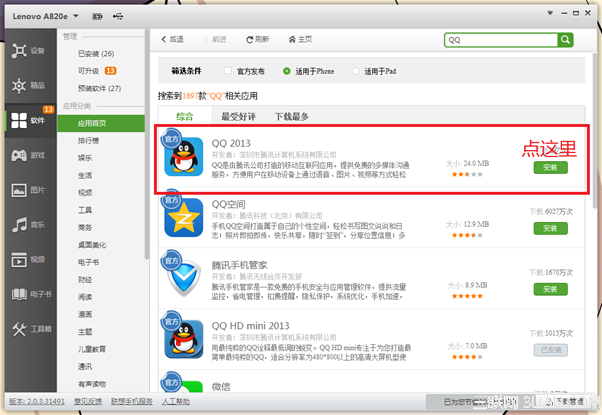Open the 游戏 gamepad section
Viewport: 602px width, 415px height.
(x=30, y=155)
